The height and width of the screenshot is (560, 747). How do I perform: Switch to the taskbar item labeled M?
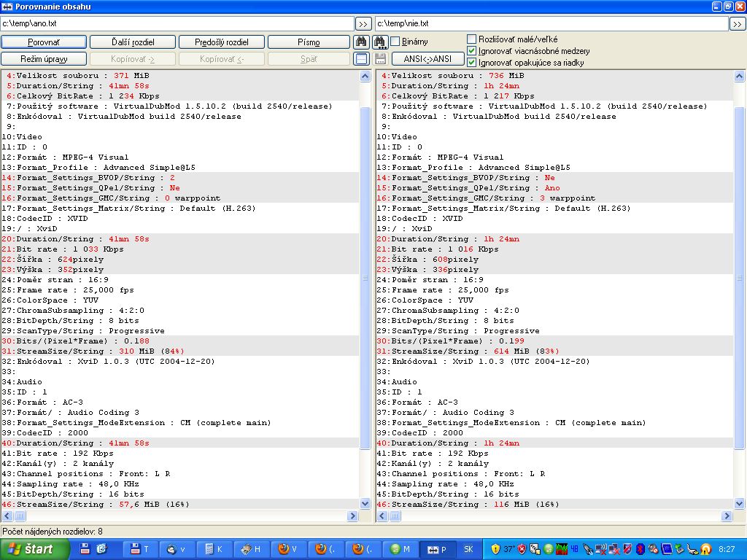[400, 548]
